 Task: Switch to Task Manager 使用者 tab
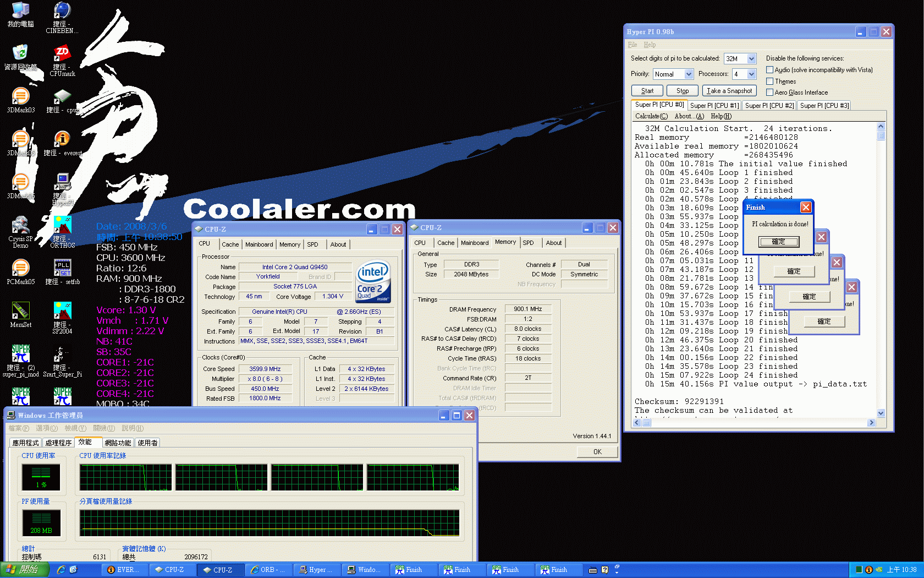coord(147,443)
